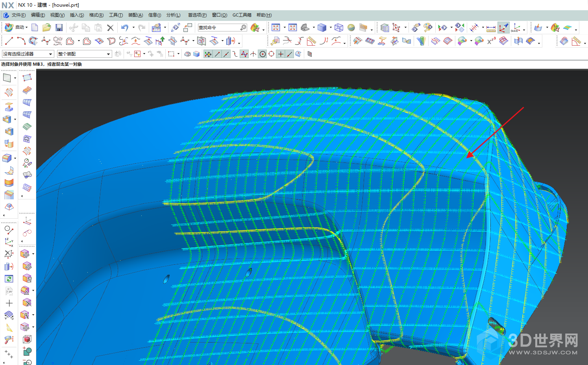Click the Undo arrow icon

click(125, 28)
